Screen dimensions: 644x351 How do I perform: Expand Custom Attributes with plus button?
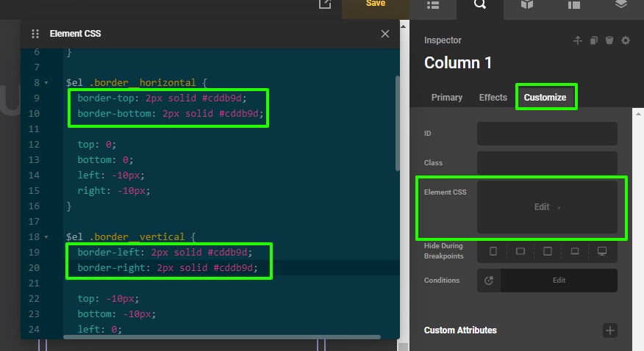click(609, 330)
